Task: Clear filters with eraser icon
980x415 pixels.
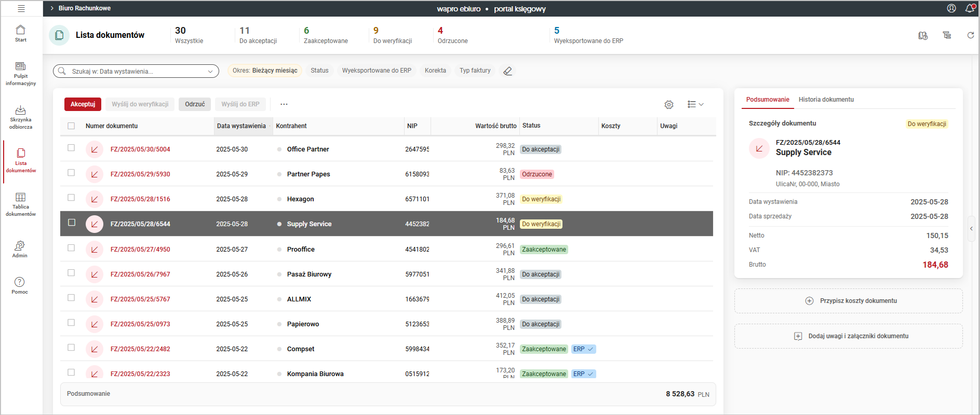Action: [508, 71]
